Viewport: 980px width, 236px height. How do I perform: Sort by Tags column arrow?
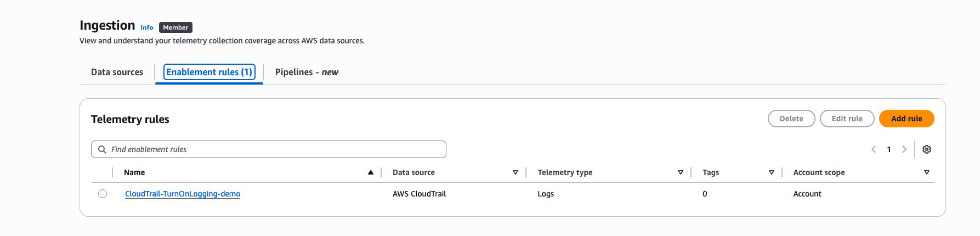pos(772,172)
